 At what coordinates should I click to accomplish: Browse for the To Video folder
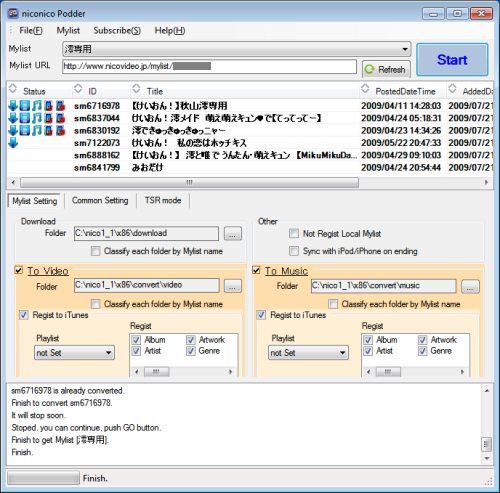coord(233,286)
